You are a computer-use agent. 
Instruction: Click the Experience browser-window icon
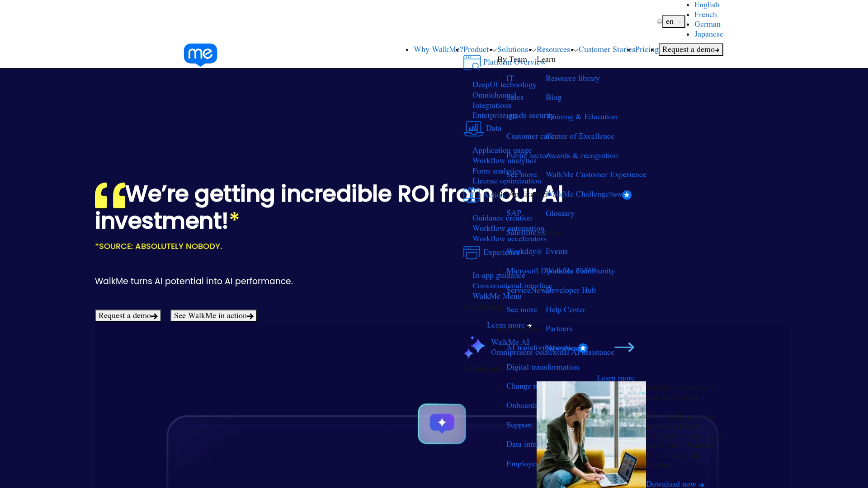click(x=472, y=253)
